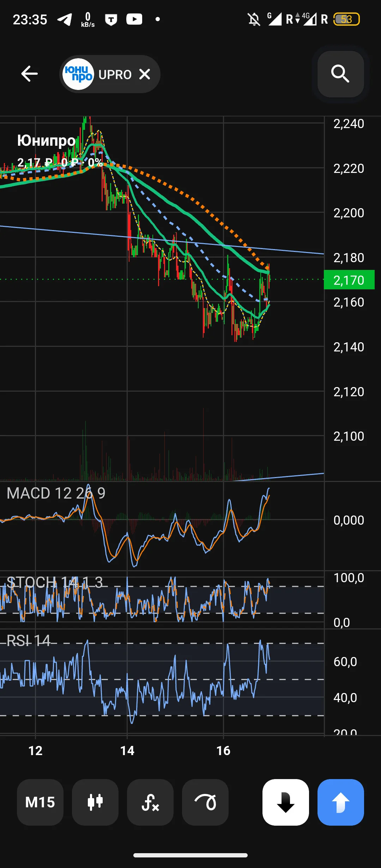Viewport: 381px width, 868px height.
Task: Select date marker 16 on time axis
Action: (223, 751)
